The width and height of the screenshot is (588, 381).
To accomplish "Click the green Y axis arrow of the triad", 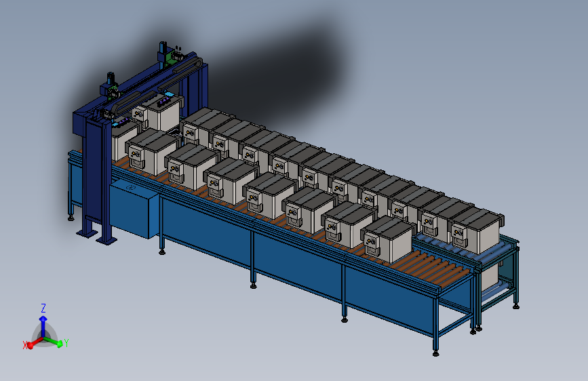I will [x=54, y=342].
